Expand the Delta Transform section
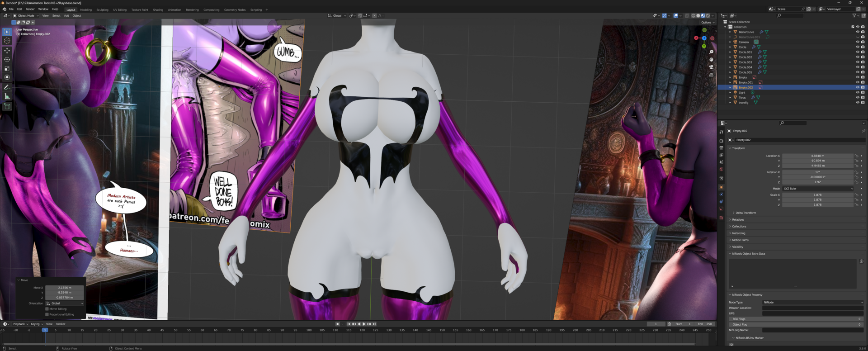The width and height of the screenshot is (868, 351). click(745, 213)
